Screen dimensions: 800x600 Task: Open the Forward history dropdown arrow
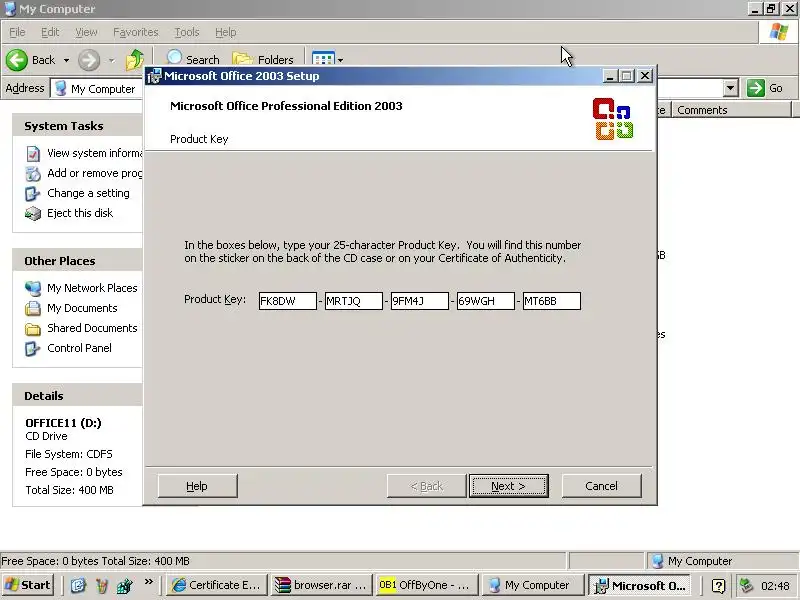(111, 60)
